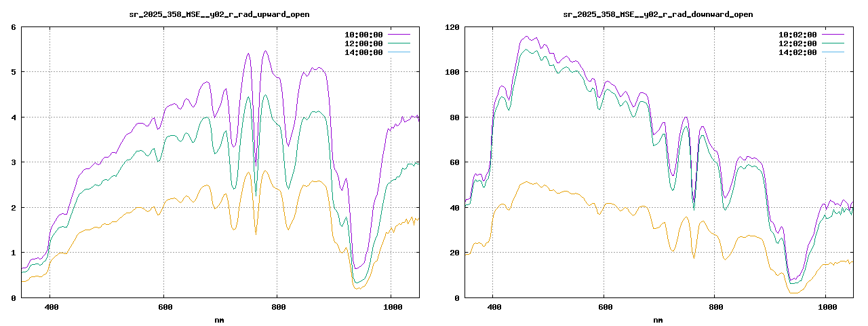Click the purple line sample beside 10:02:00
This screenshot has height=326, width=868.
tap(833, 34)
